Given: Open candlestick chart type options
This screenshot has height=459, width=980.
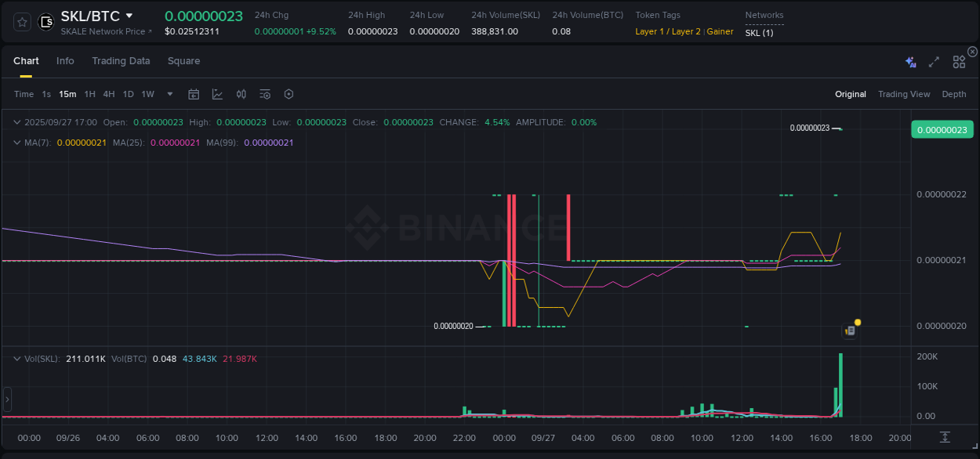Looking at the screenshot, I should (x=241, y=94).
